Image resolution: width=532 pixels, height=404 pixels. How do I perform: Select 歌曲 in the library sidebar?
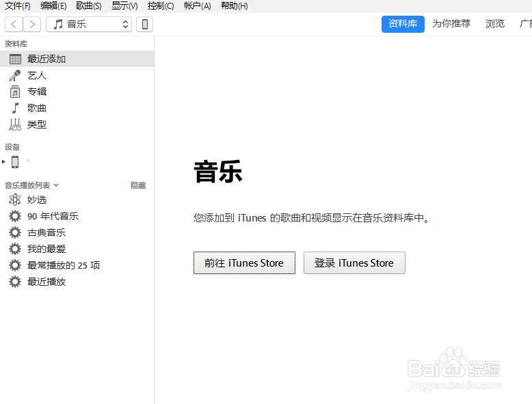coord(77,108)
